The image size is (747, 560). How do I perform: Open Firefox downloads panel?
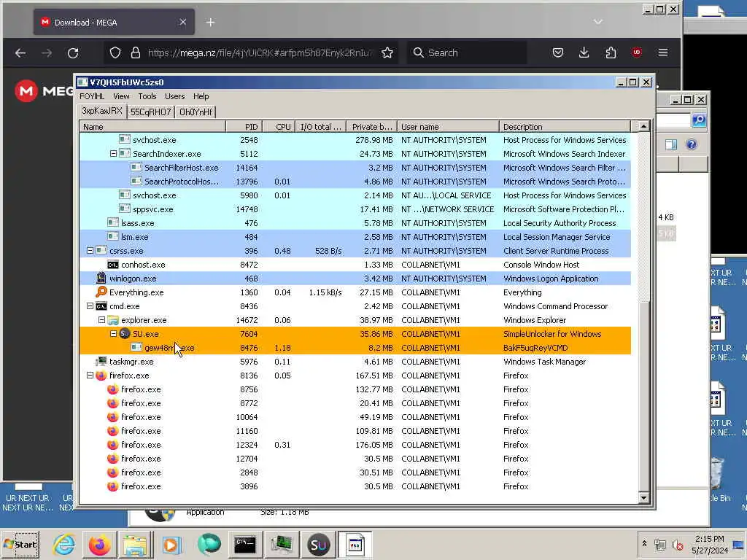584,52
